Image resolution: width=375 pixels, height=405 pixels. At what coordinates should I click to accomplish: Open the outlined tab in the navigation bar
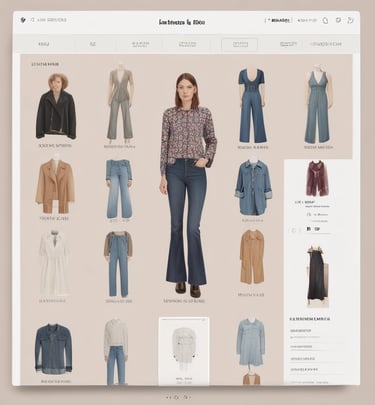coord(240,44)
